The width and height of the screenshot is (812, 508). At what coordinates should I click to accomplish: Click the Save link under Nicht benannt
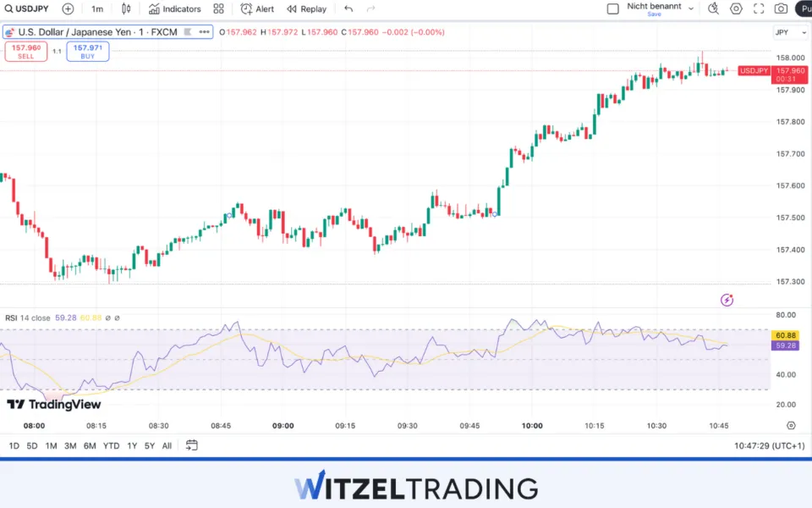point(654,14)
